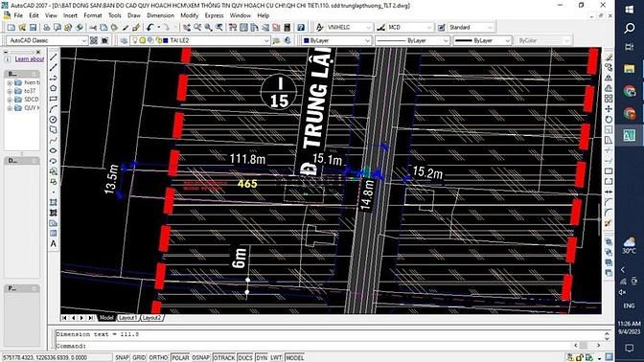
Task: Click the Erase tool in Modify toolbar
Action: click(x=609, y=57)
